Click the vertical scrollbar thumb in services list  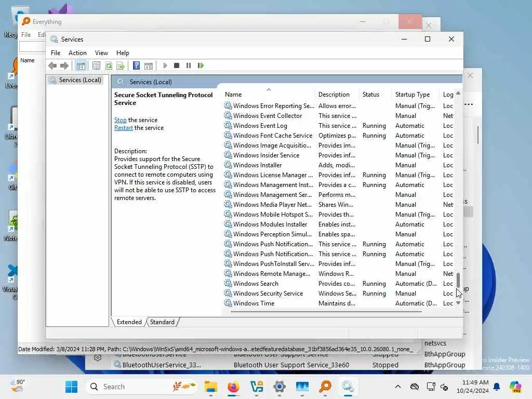coord(458,280)
